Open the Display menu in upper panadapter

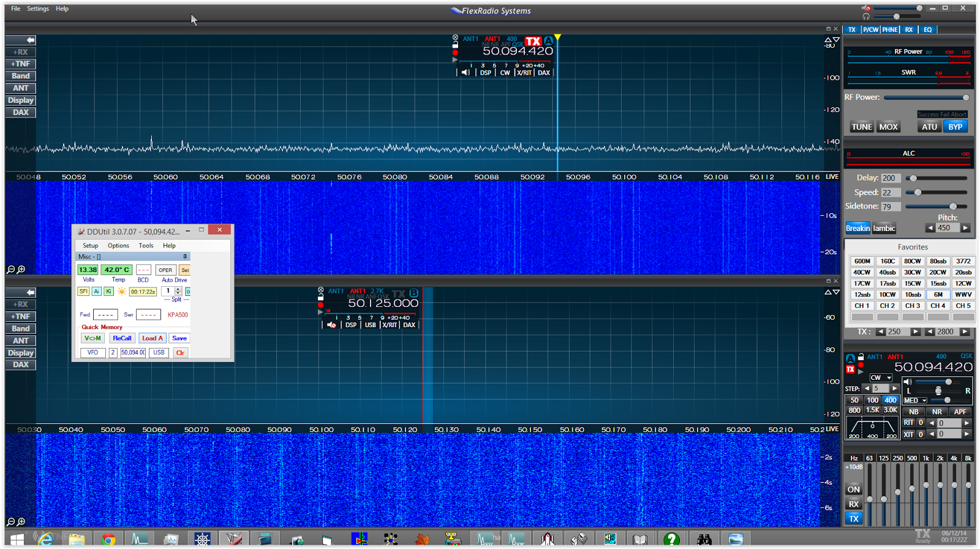click(21, 100)
